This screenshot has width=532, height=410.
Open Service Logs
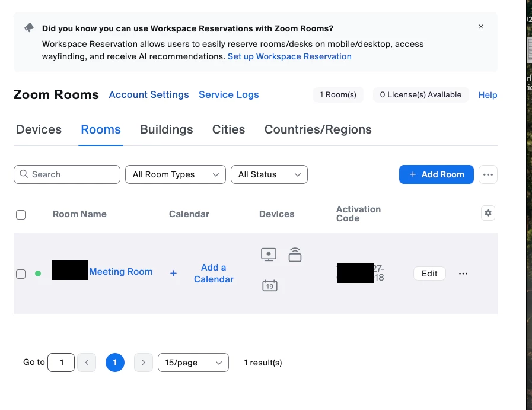(229, 95)
